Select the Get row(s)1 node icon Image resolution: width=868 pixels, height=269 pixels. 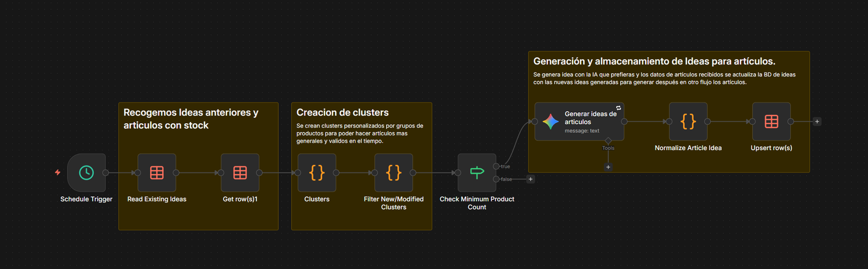[240, 172]
